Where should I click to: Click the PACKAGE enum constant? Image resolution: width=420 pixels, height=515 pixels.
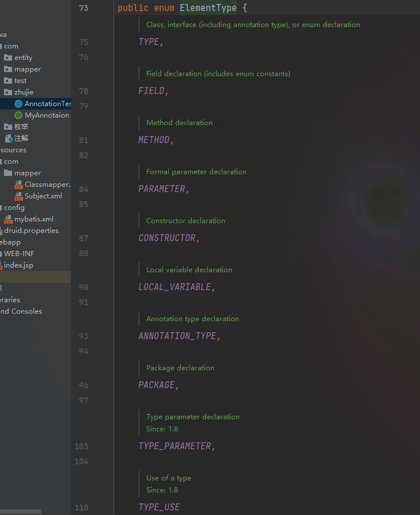(157, 385)
